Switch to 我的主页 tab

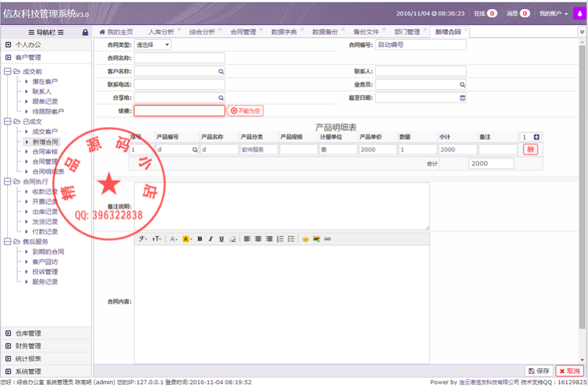tap(117, 32)
